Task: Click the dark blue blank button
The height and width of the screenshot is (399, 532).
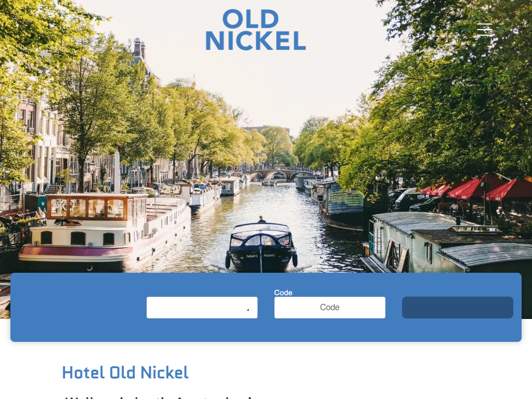Action: tap(457, 308)
